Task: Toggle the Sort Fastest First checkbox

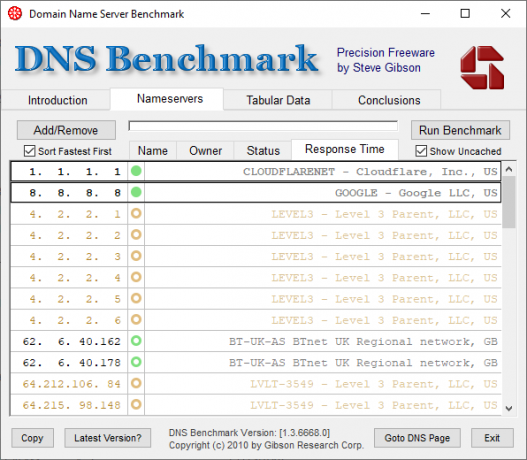Action: 30,151
